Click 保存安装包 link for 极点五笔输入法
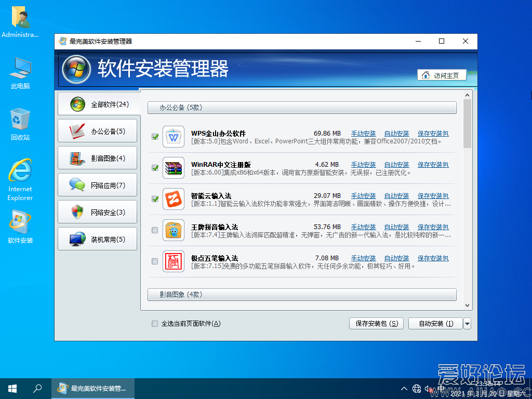Screen dimensions: 532x399 433,259
